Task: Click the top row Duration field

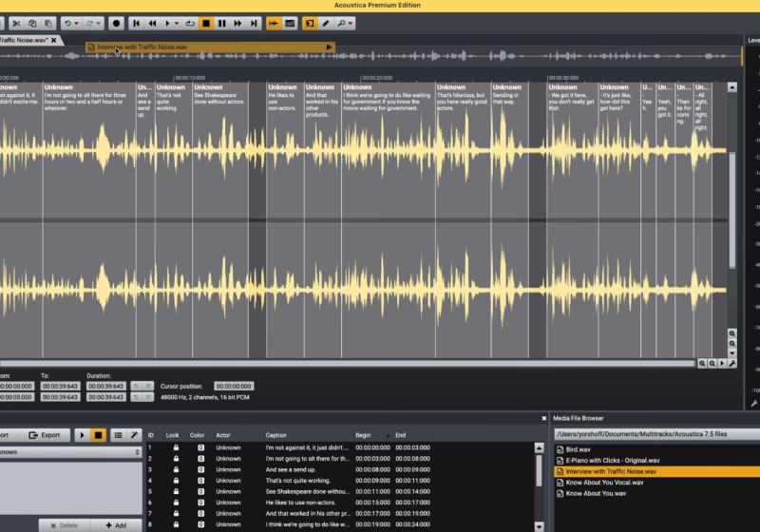Action: point(106,386)
